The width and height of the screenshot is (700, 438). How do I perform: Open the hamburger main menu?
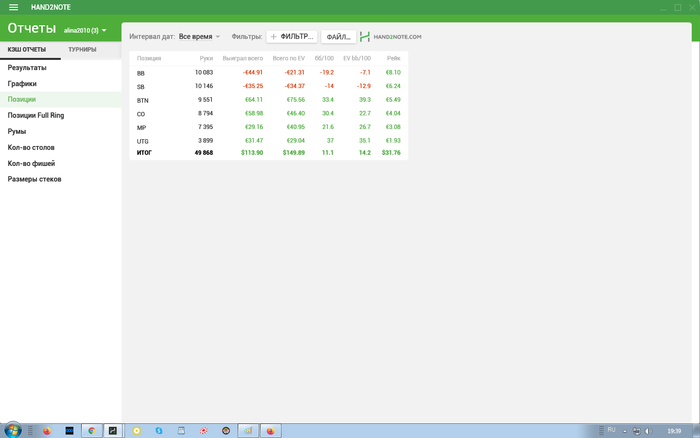(x=13, y=7)
